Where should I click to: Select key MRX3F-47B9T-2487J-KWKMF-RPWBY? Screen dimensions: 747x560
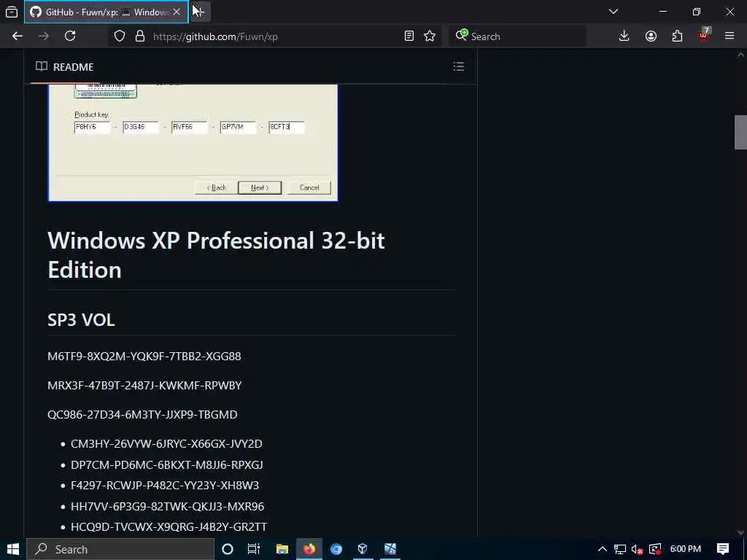[144, 385]
